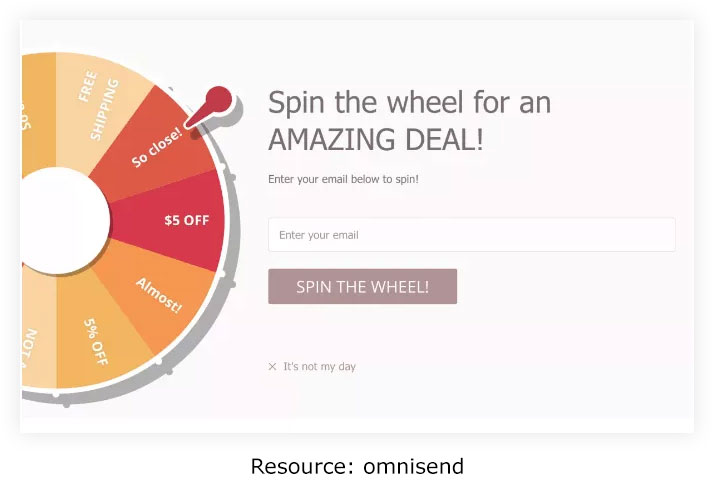This screenshot has width=714, height=497.
Task: Click the Enter your email input field
Action: 471,235
